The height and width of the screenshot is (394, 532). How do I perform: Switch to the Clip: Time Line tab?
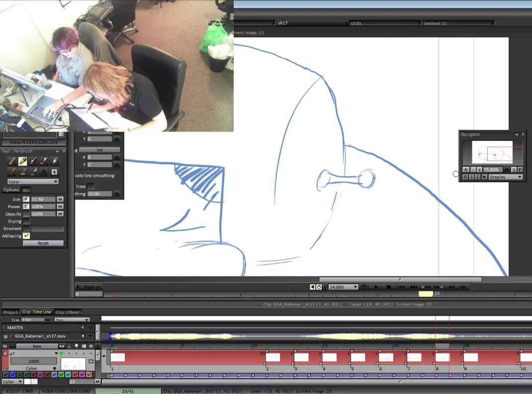[x=37, y=312]
